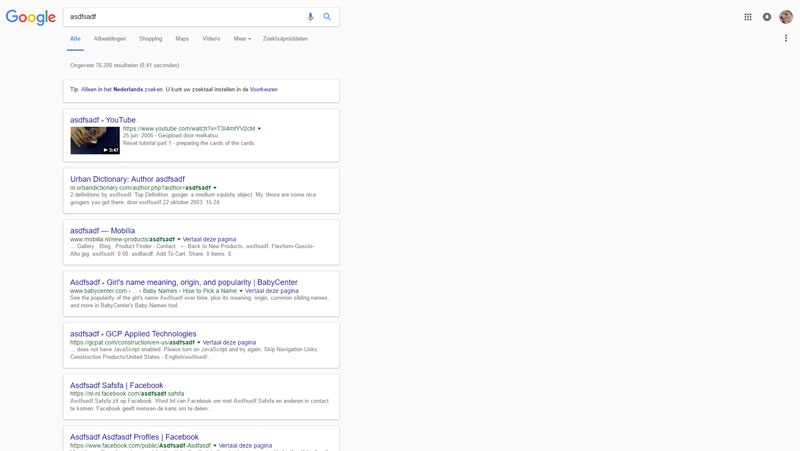Screen dimensions: 800x451
Task: Open Zoekhulpmiddelen search tools
Action: tap(285, 39)
